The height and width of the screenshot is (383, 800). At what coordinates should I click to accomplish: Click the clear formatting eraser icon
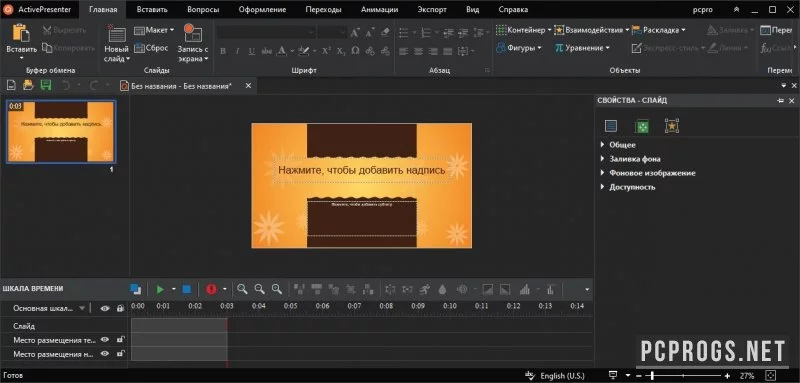coord(385,33)
